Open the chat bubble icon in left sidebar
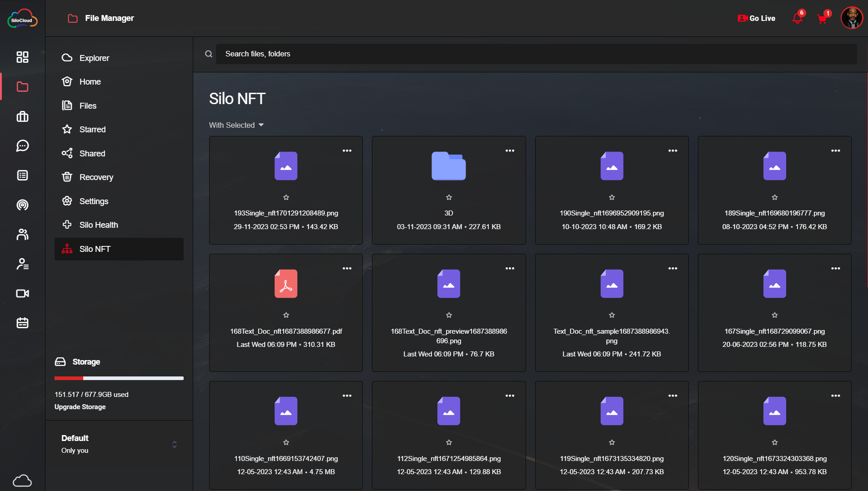868x491 pixels. (22, 146)
